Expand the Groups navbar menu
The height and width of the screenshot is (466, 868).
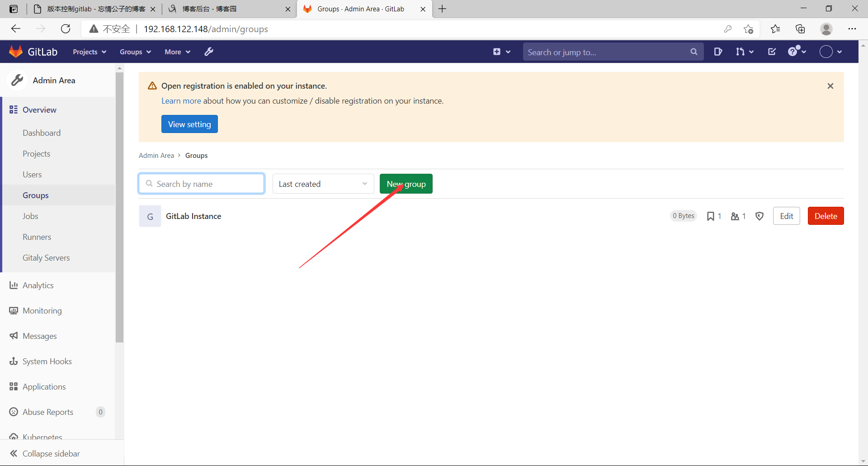point(135,52)
